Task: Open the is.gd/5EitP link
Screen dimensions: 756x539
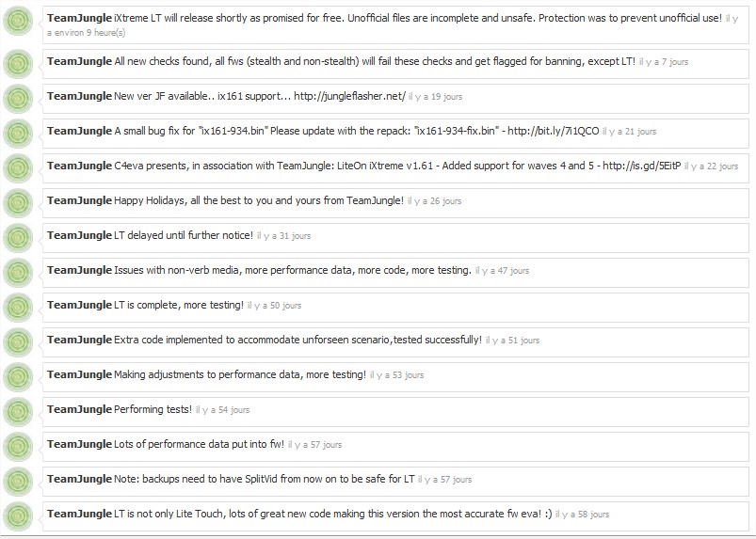Action: [642, 166]
